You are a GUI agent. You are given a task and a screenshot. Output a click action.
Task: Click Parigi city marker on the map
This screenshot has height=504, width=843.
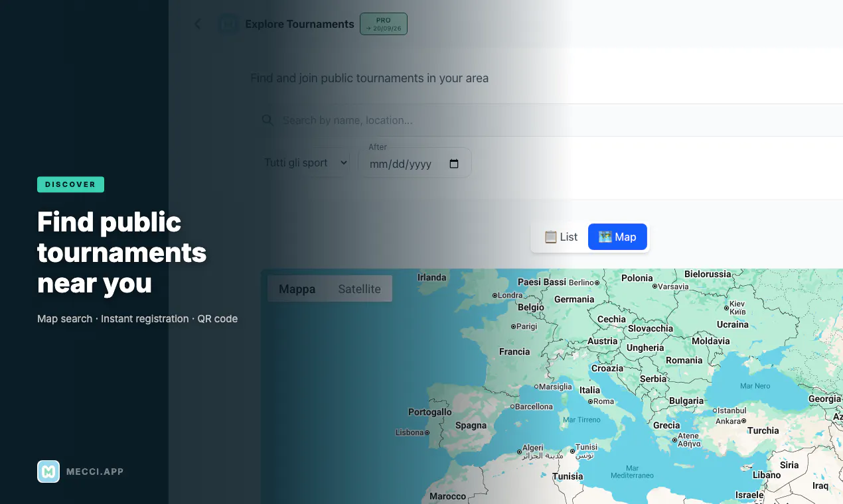tap(514, 326)
